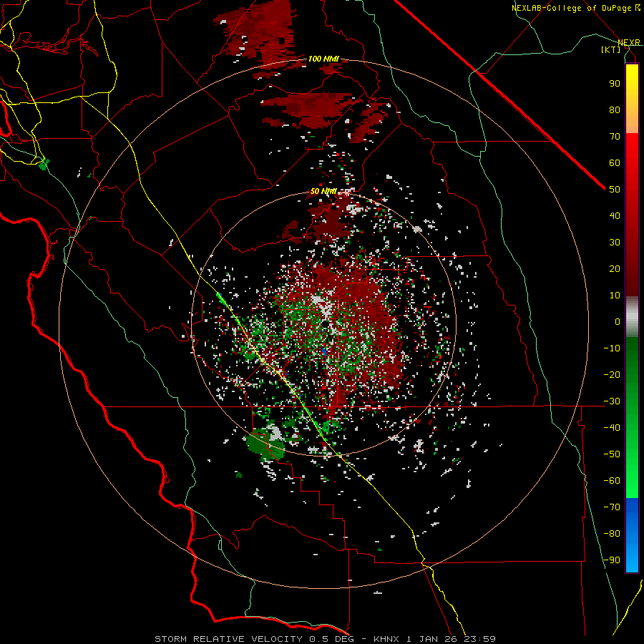Pick the -50 value on the velocity scale
Image resolution: width=644 pixels, height=644 pixels.
[612, 454]
